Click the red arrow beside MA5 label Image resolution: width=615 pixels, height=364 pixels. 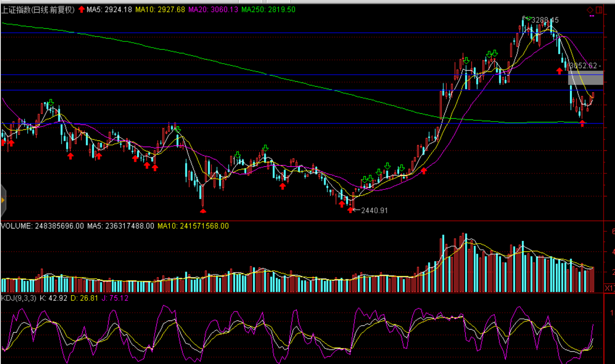81,9
